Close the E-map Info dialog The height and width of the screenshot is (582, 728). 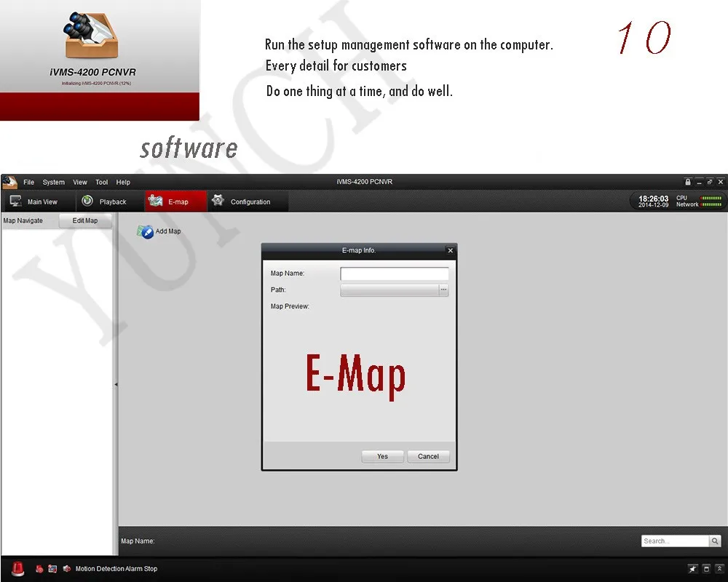point(450,250)
